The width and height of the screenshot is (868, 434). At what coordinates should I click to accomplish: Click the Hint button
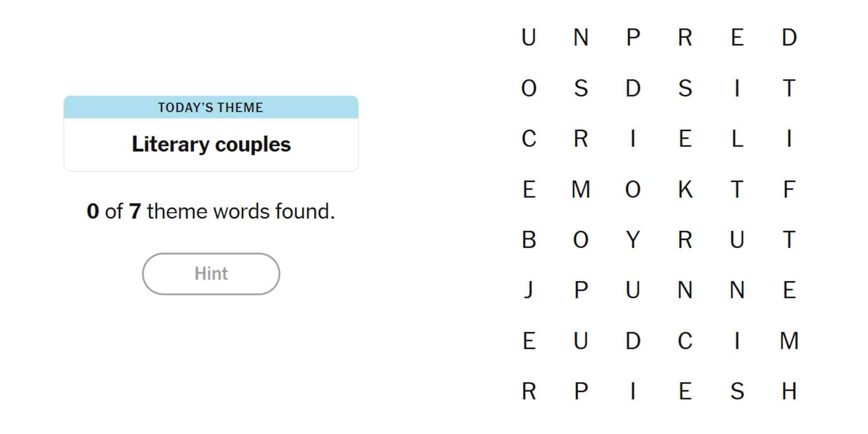coord(210,274)
